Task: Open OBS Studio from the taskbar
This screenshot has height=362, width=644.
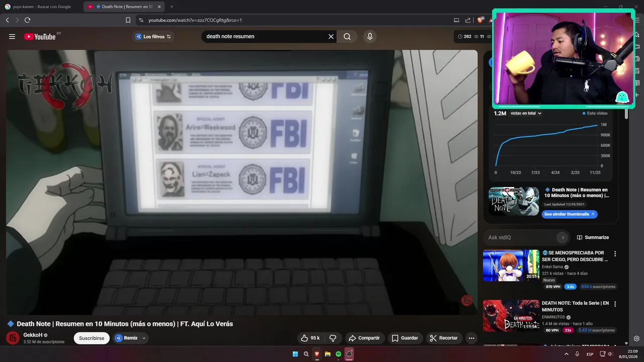Action: (x=350, y=354)
